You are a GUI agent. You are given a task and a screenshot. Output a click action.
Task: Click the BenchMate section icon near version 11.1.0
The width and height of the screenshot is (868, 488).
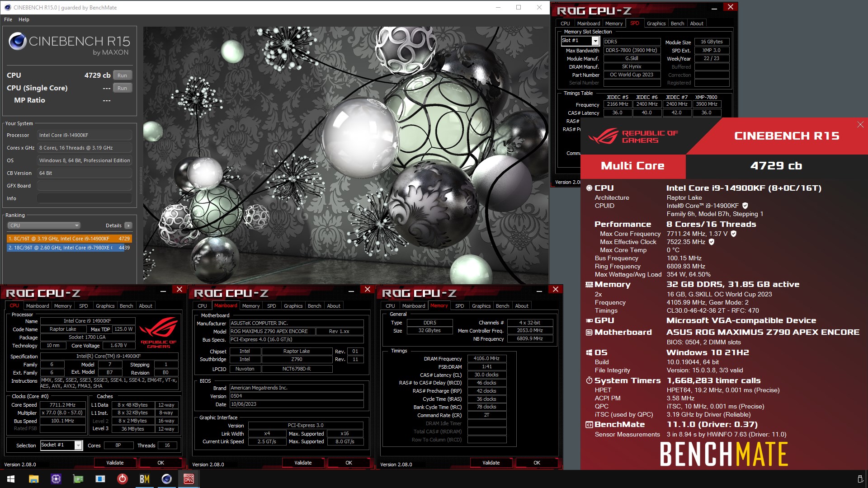pyautogui.click(x=589, y=425)
